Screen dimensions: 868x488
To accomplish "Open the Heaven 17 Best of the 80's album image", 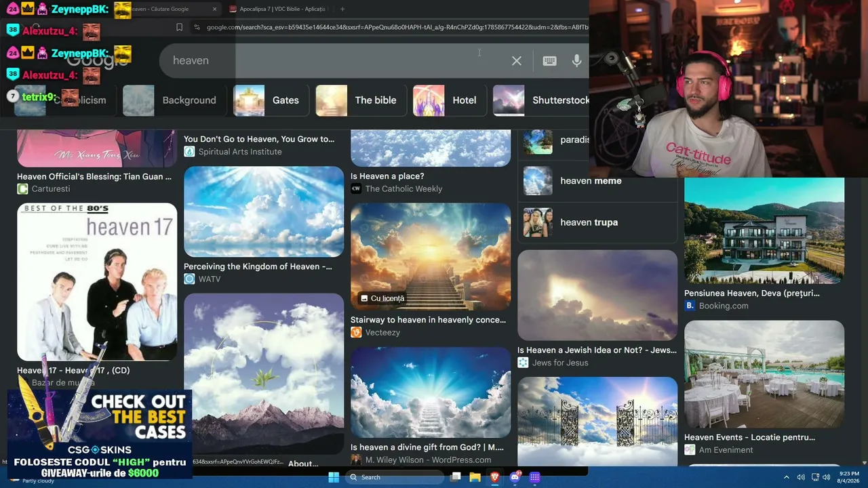I will click(x=97, y=282).
